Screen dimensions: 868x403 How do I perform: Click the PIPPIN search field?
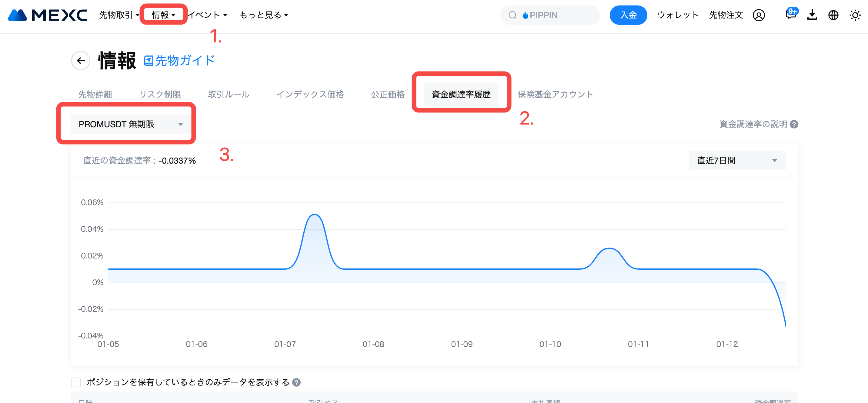point(550,15)
